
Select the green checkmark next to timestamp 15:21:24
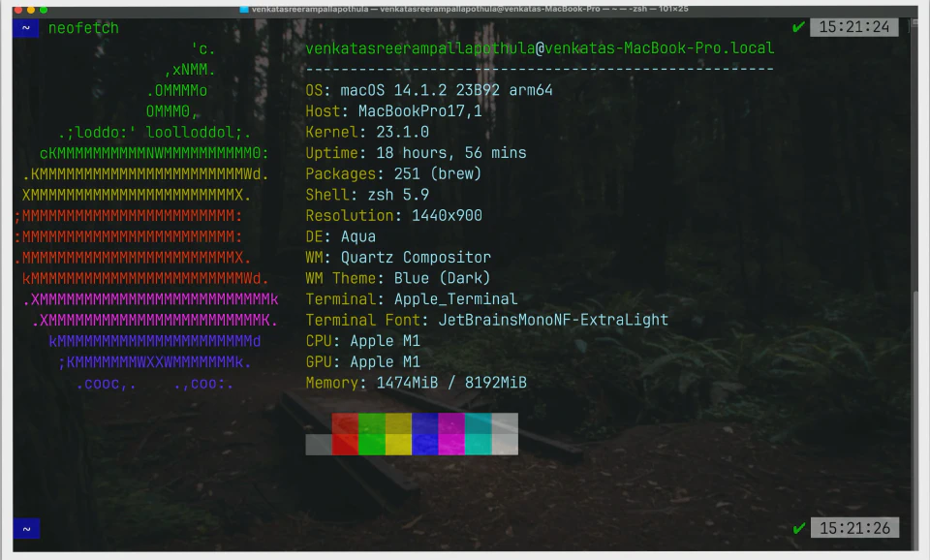tap(798, 27)
